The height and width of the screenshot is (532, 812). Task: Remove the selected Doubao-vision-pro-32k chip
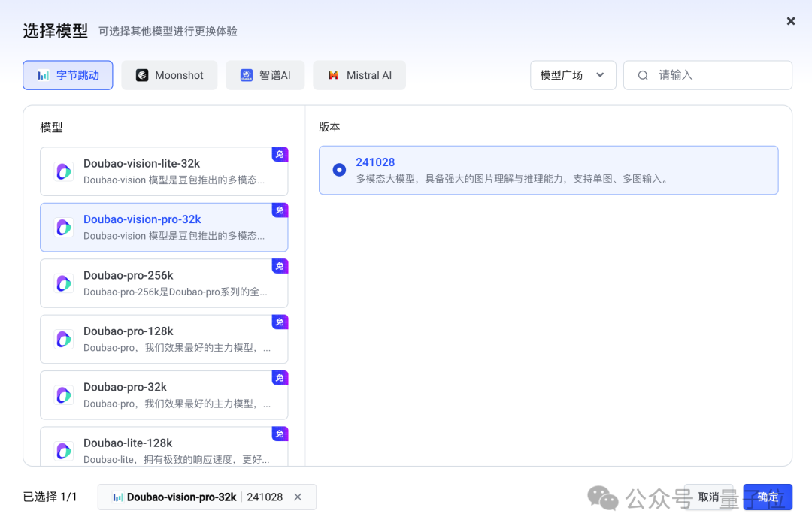point(298,497)
